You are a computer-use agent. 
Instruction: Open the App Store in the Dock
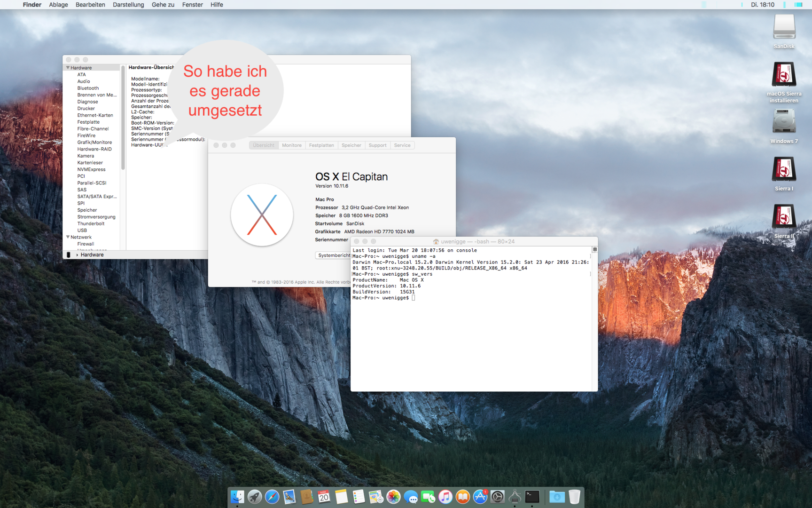coord(480,497)
